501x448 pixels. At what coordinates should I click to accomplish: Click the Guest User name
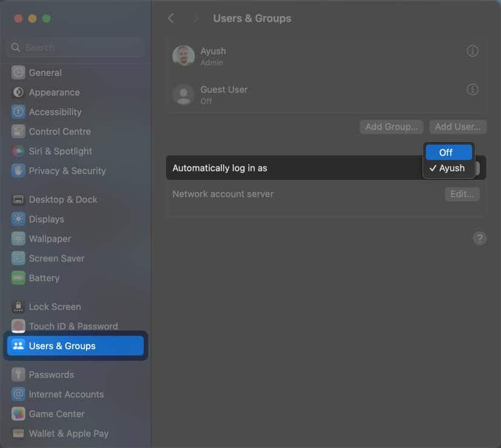[224, 90]
